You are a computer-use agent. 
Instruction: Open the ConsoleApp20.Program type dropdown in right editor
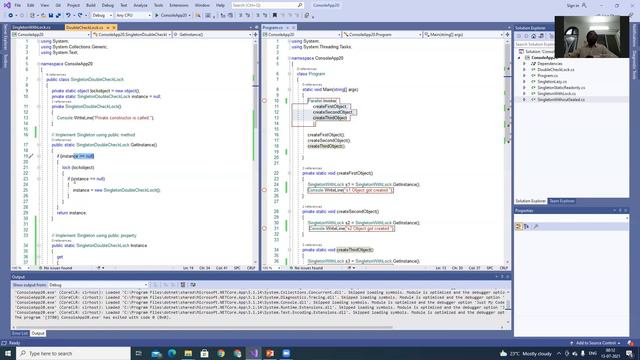pos(382,35)
